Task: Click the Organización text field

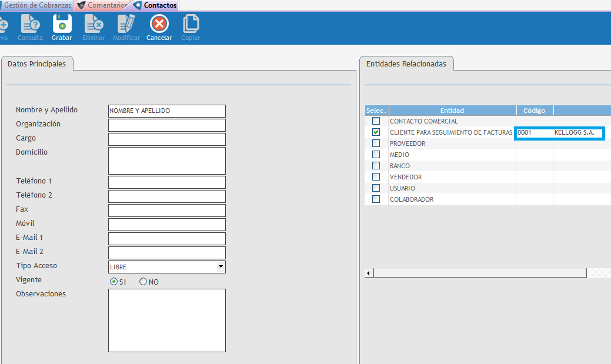Action: 167,125
